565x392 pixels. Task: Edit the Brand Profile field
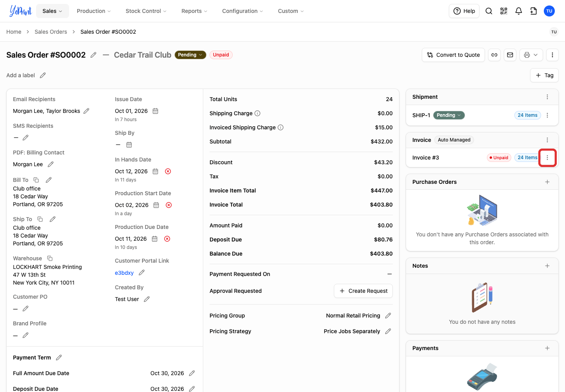pyautogui.click(x=26, y=335)
